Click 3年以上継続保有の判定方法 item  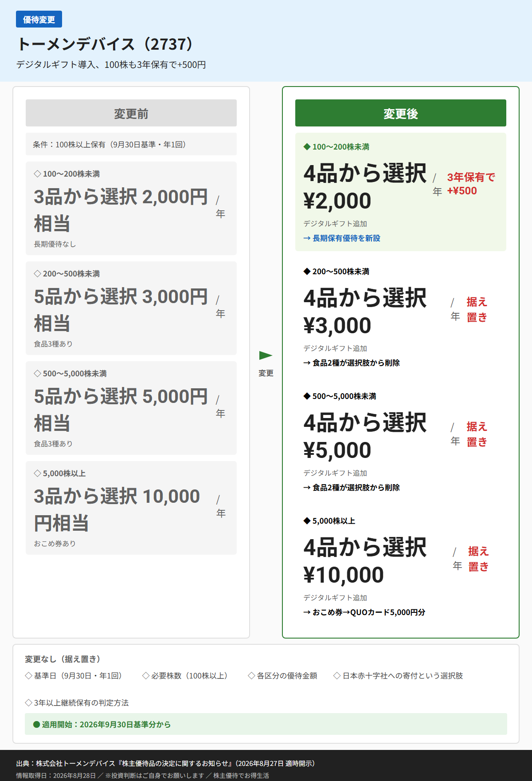77,703
